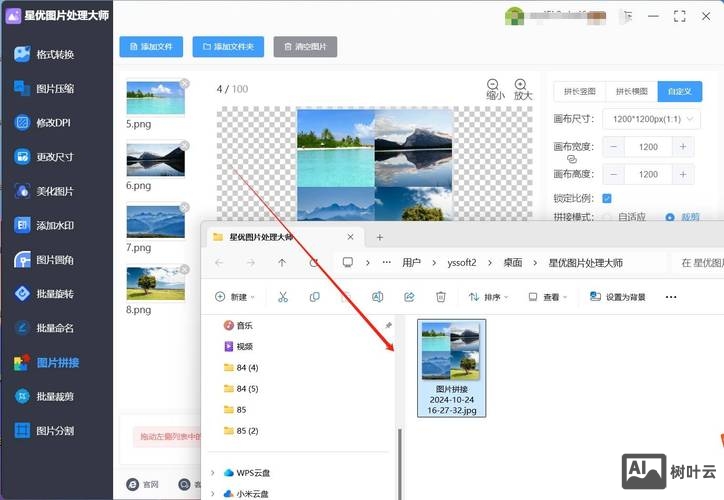Open the 图片压缩 image compression tool
Image resolution: width=724 pixels, height=500 pixels.
pyautogui.click(x=44, y=88)
